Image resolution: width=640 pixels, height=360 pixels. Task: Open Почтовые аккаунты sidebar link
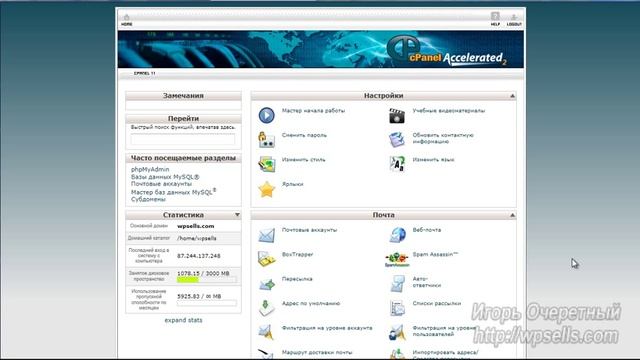(x=161, y=184)
